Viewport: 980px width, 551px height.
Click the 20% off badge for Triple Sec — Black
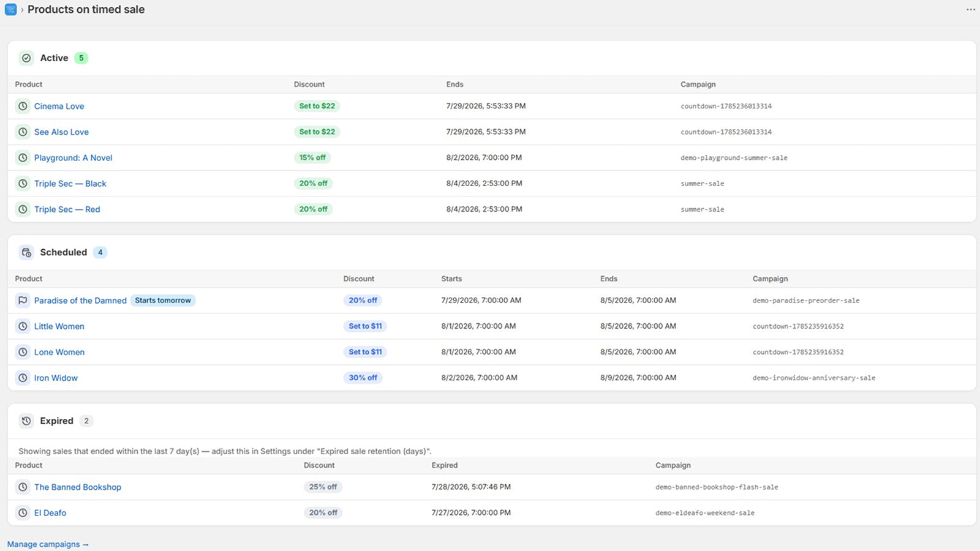point(314,183)
